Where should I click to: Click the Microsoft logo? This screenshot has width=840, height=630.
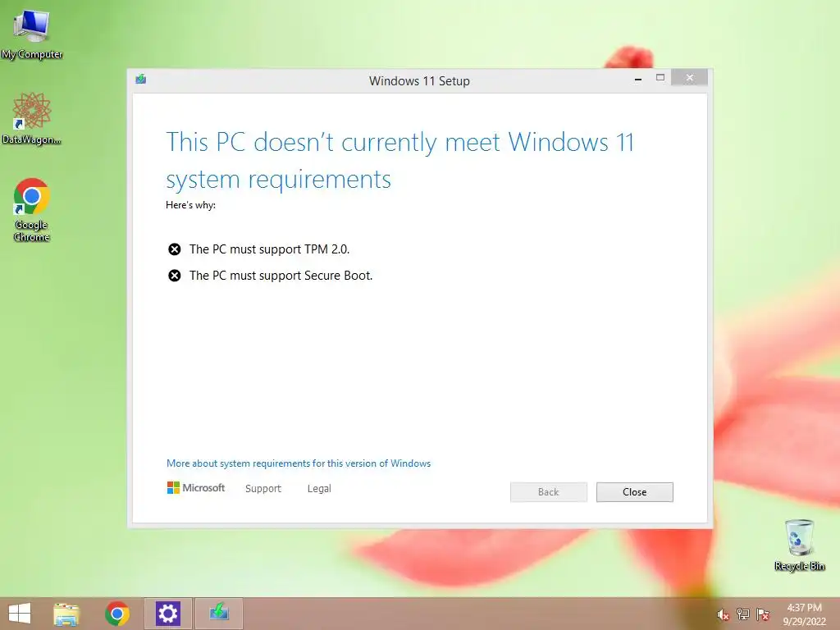196,487
